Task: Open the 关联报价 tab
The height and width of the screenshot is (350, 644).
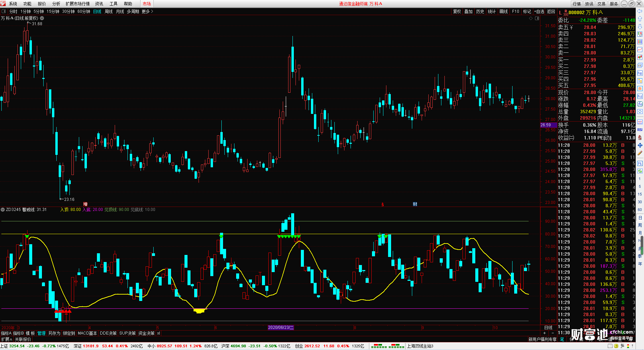Action: tap(23, 339)
